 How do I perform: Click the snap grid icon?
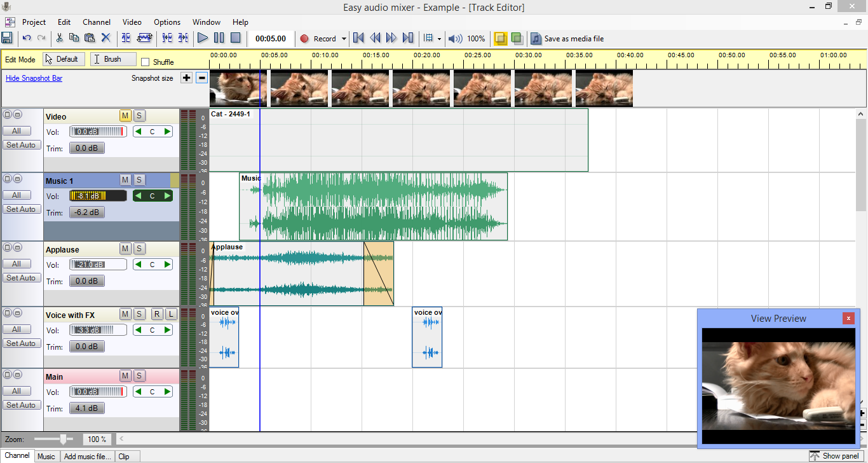[428, 38]
